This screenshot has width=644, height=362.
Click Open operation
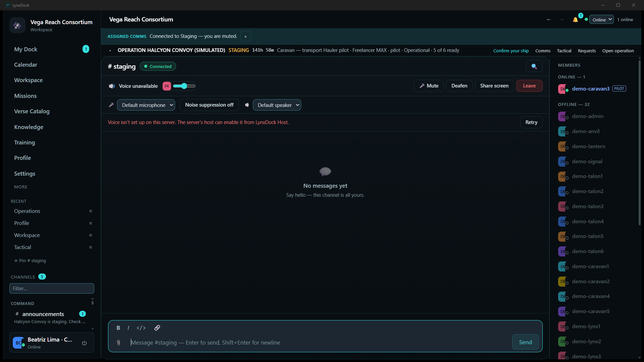[x=618, y=51]
